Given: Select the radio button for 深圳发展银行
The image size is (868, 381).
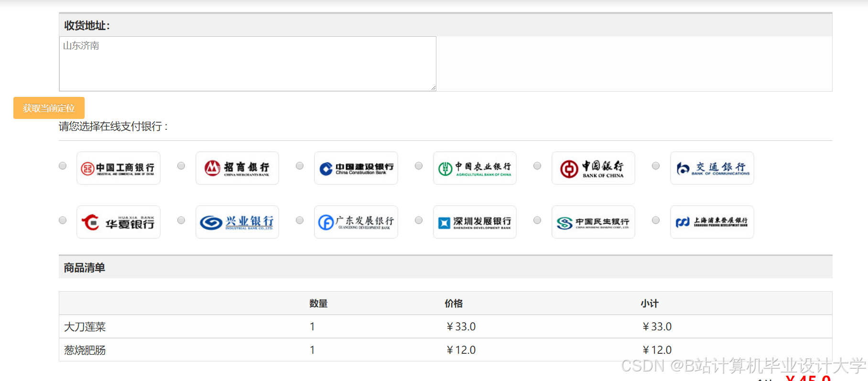Looking at the screenshot, I should point(419,220).
